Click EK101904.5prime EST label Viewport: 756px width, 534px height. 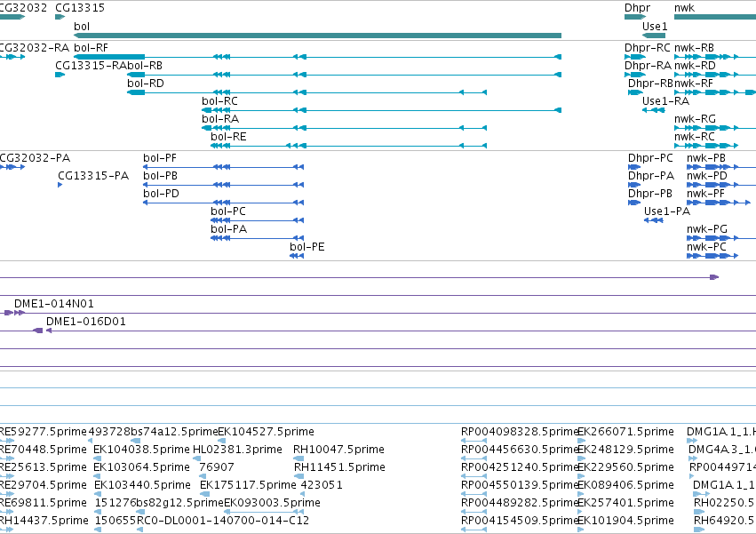tap(625, 521)
